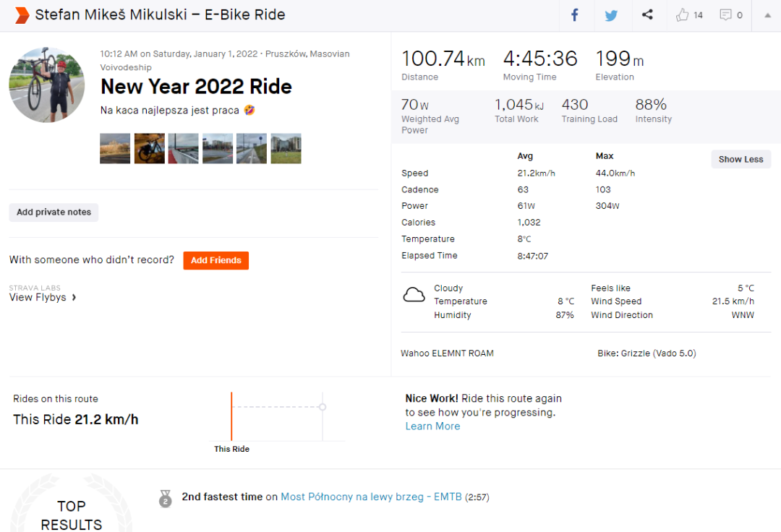The image size is (781, 532).
Task: Share the ride on Twitter
Action: [611, 15]
